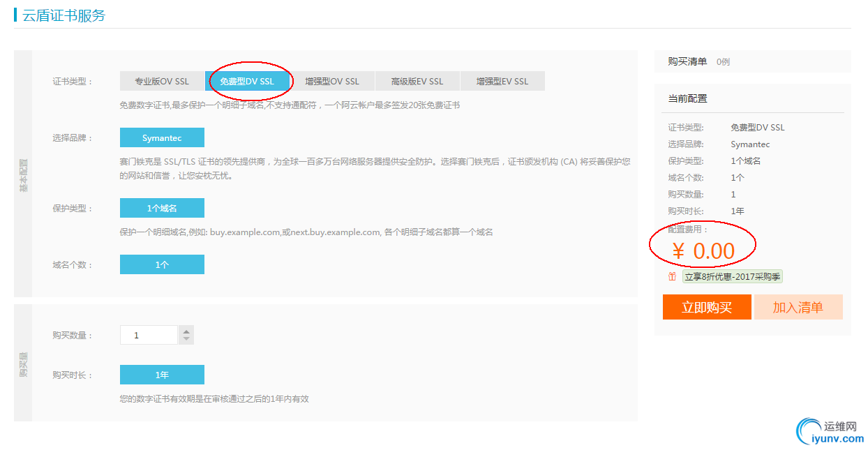This screenshot has width=868, height=450.
Task: Click 购买数量 label in purchase section
Action: (x=73, y=336)
